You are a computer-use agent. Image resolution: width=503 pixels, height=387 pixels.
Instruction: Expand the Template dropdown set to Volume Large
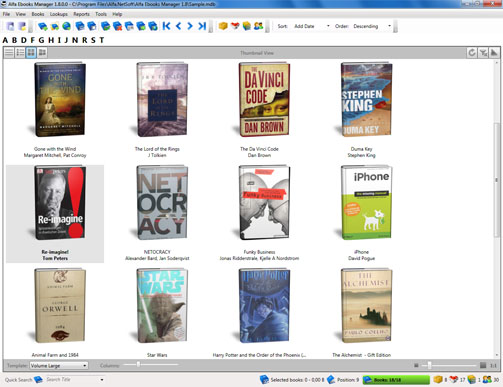point(59,366)
